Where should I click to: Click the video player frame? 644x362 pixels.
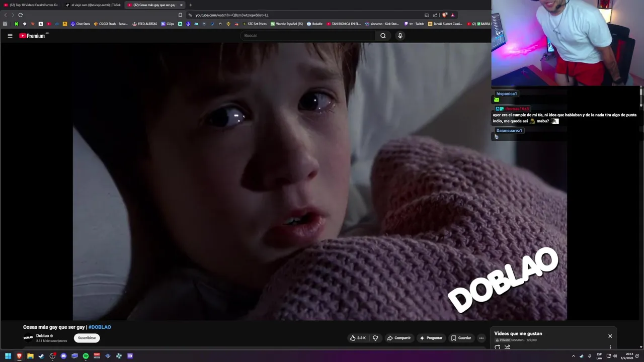click(320, 181)
